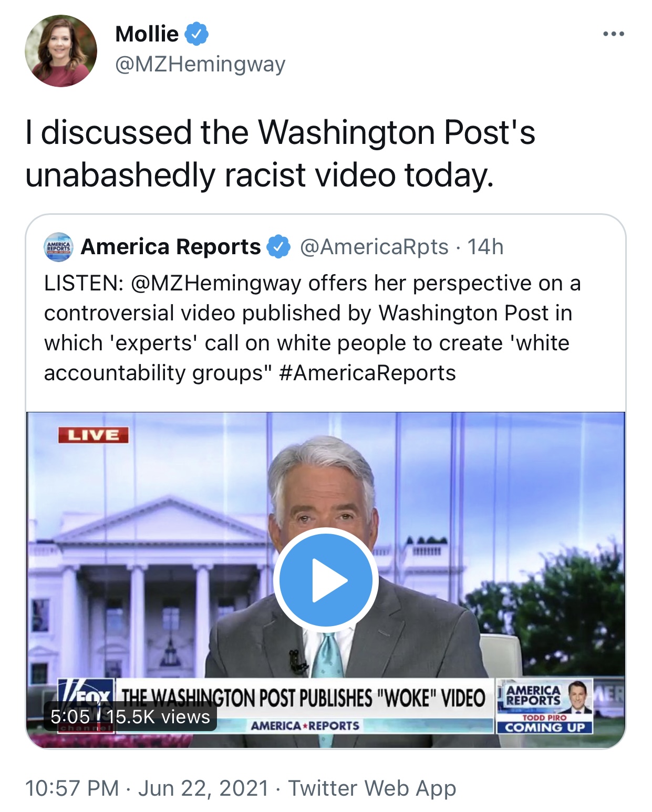Click the America Reports coming up graphic
Image resolution: width=652 pixels, height=812 pixels.
tap(545, 705)
